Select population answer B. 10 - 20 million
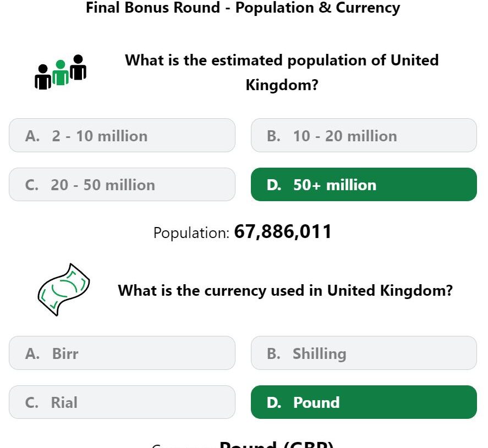The width and height of the screenshot is (488, 448). 364,135
